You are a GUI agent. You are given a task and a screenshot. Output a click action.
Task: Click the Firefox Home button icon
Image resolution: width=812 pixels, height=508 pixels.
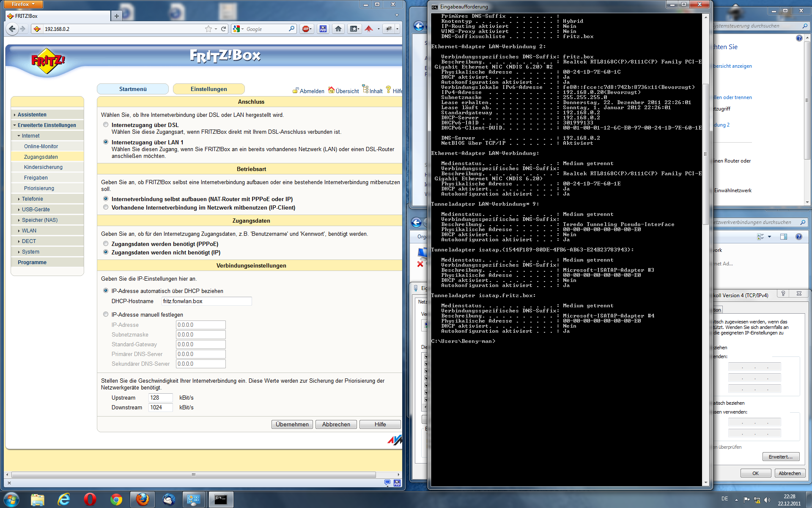(x=338, y=29)
